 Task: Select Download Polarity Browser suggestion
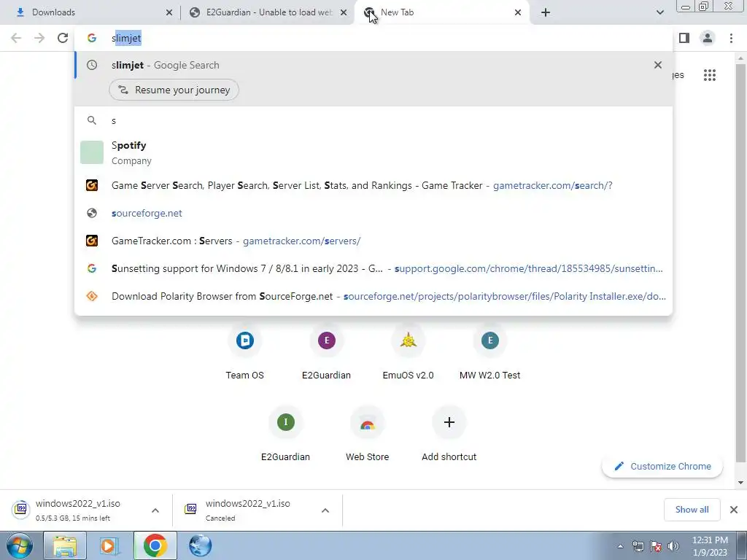[373, 296]
